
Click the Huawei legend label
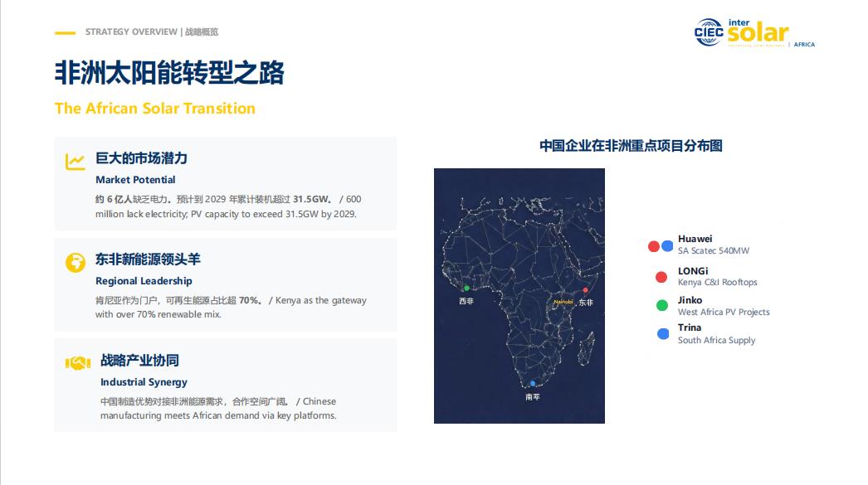pyautogui.click(x=695, y=239)
